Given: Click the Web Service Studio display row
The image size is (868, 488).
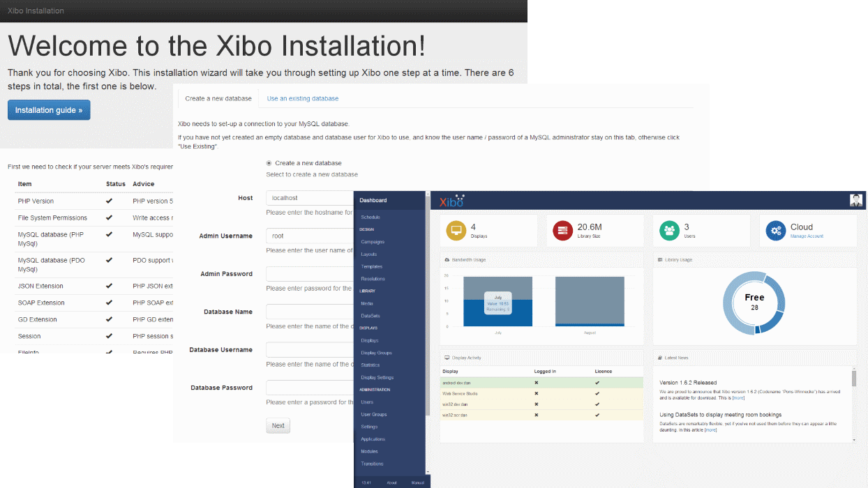Looking at the screenshot, I should tap(541, 393).
